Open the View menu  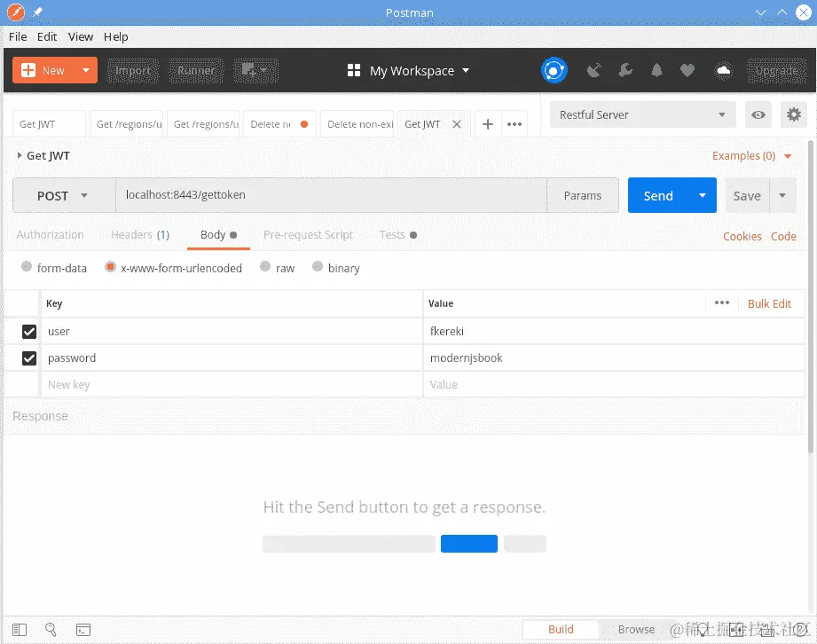(x=80, y=37)
